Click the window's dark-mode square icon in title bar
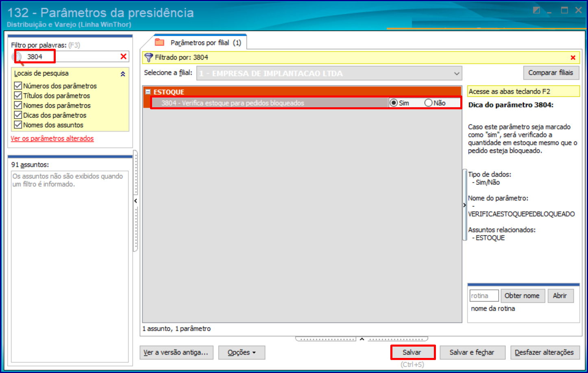Screen dimensions: 588x373 [537, 11]
